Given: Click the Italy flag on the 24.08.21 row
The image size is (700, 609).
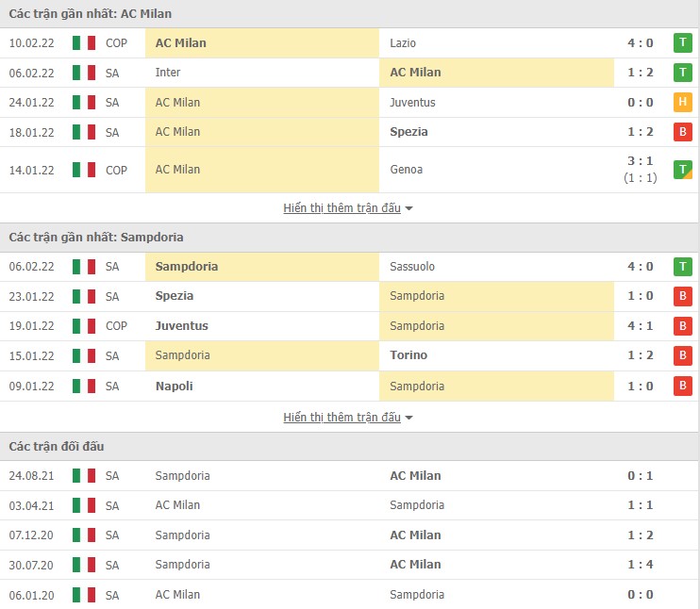Looking at the screenshot, I should [84, 476].
